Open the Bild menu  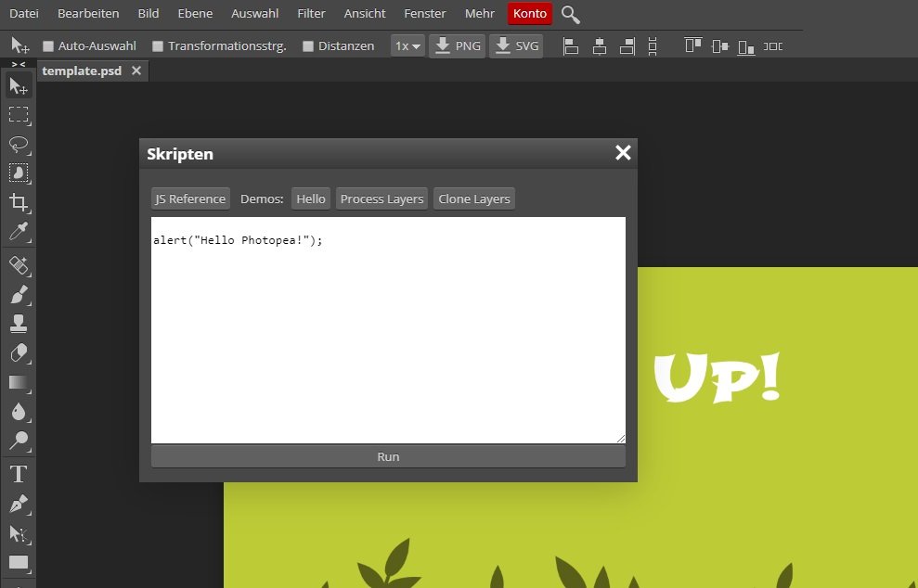tap(149, 14)
